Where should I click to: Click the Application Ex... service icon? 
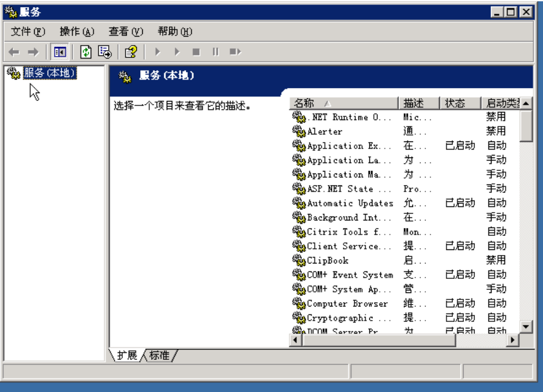tap(299, 146)
